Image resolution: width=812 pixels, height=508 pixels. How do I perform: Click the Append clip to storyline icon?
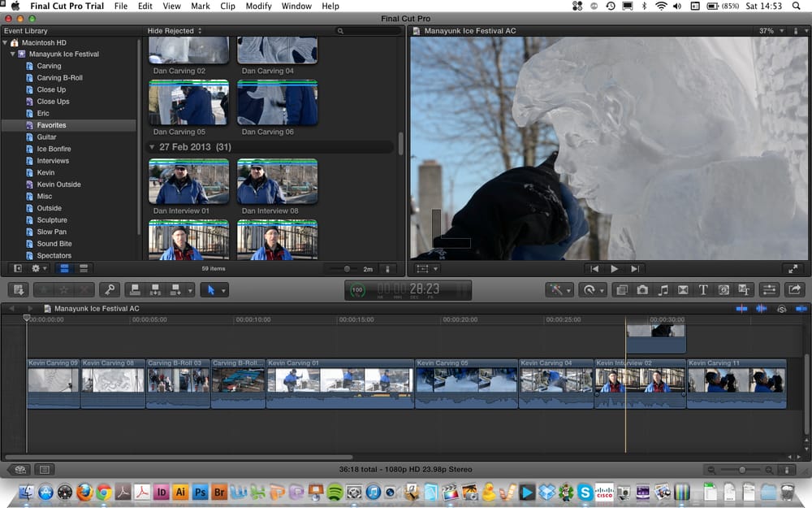[x=175, y=290]
